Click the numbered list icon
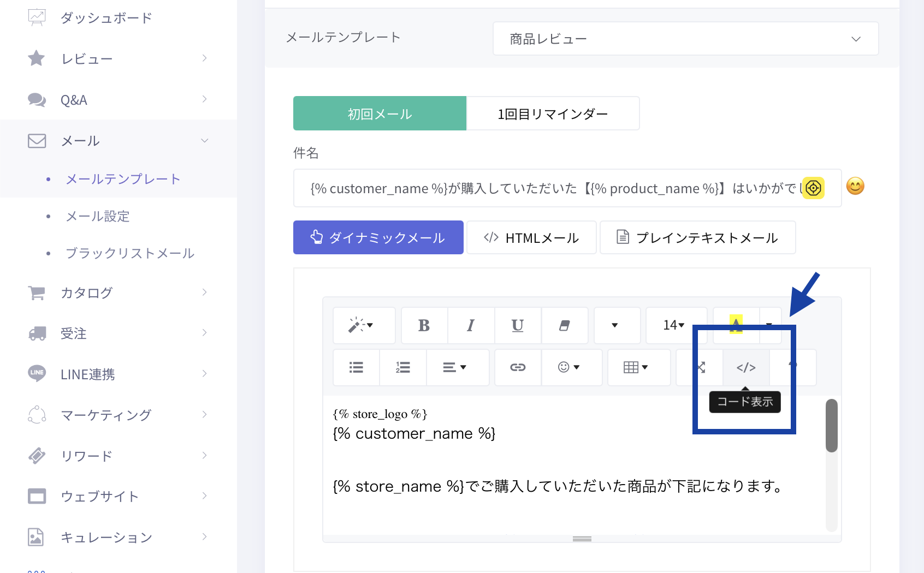The image size is (924, 573). coord(403,367)
